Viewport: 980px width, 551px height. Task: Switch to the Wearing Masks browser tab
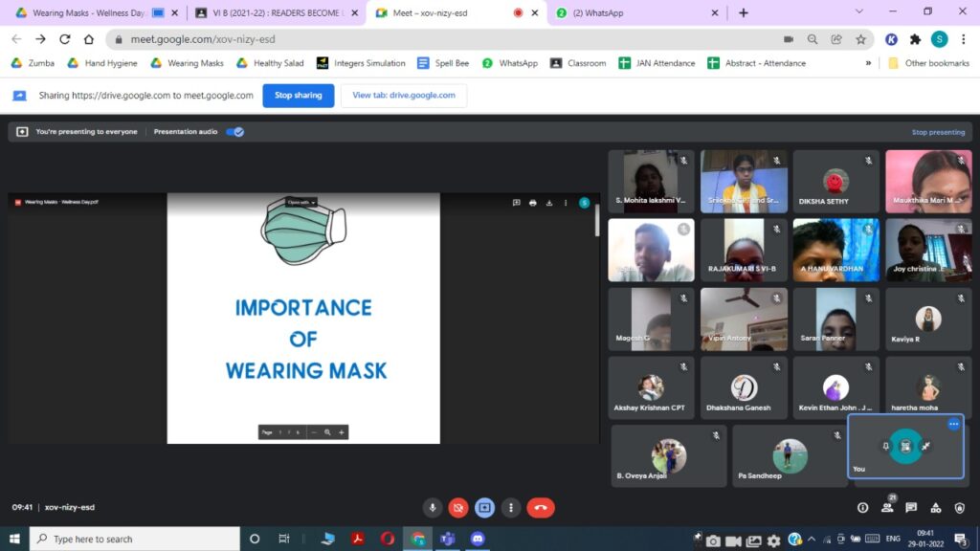point(86,12)
